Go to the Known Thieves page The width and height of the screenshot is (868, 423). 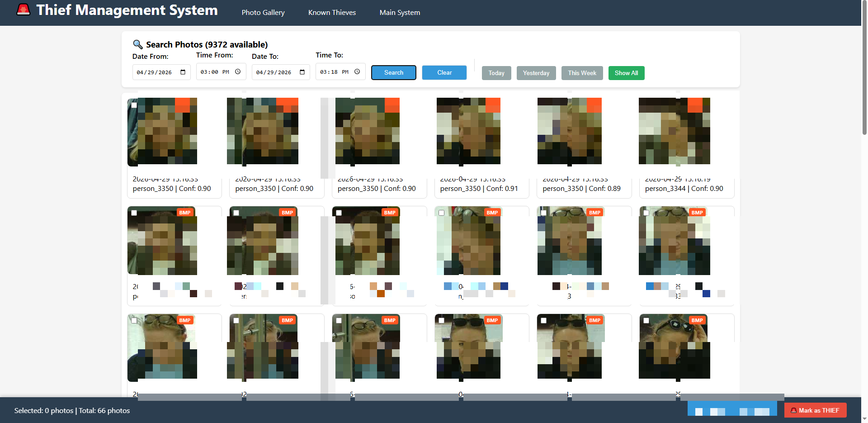(x=332, y=13)
